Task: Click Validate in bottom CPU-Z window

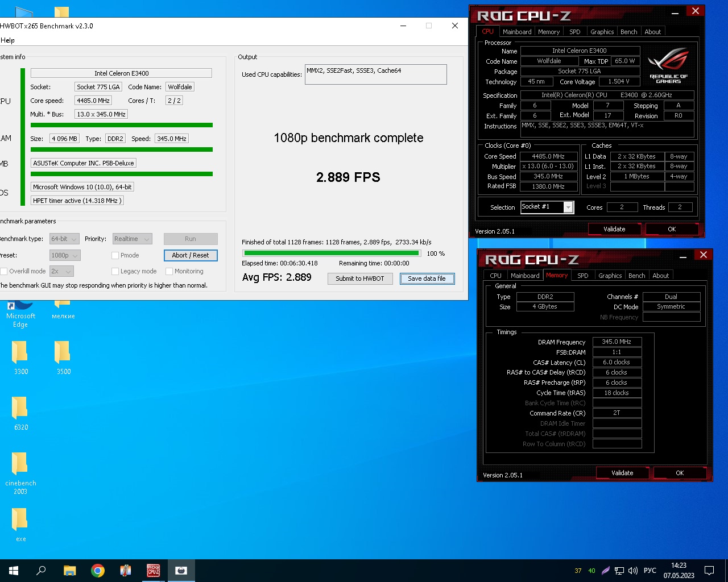Action: click(622, 473)
